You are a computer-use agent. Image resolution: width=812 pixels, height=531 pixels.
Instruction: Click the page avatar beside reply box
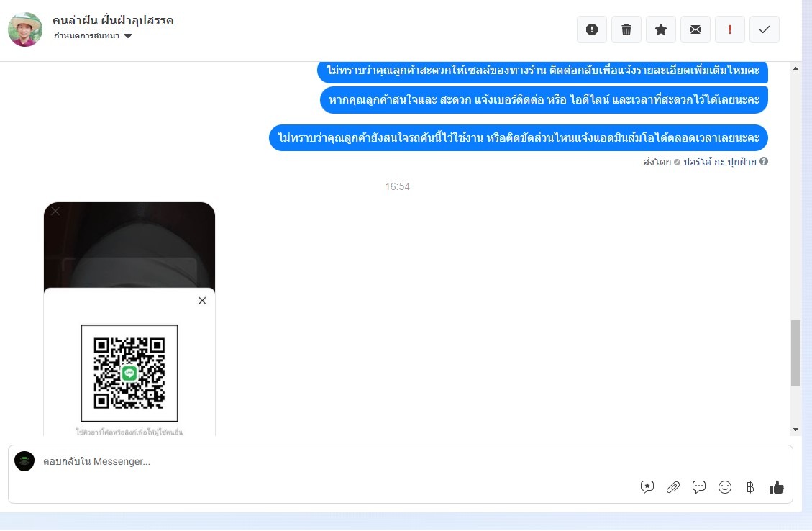(x=24, y=461)
